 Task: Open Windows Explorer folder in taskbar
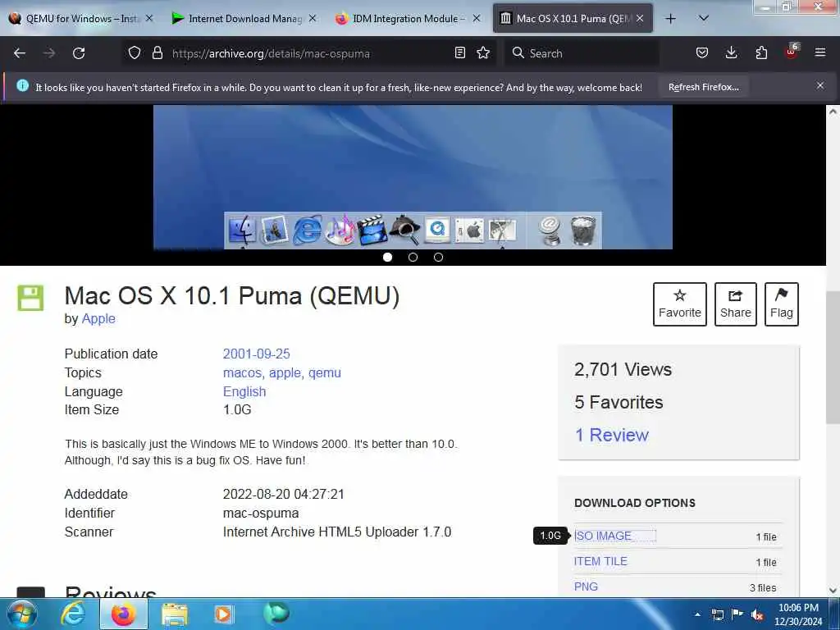(175, 614)
